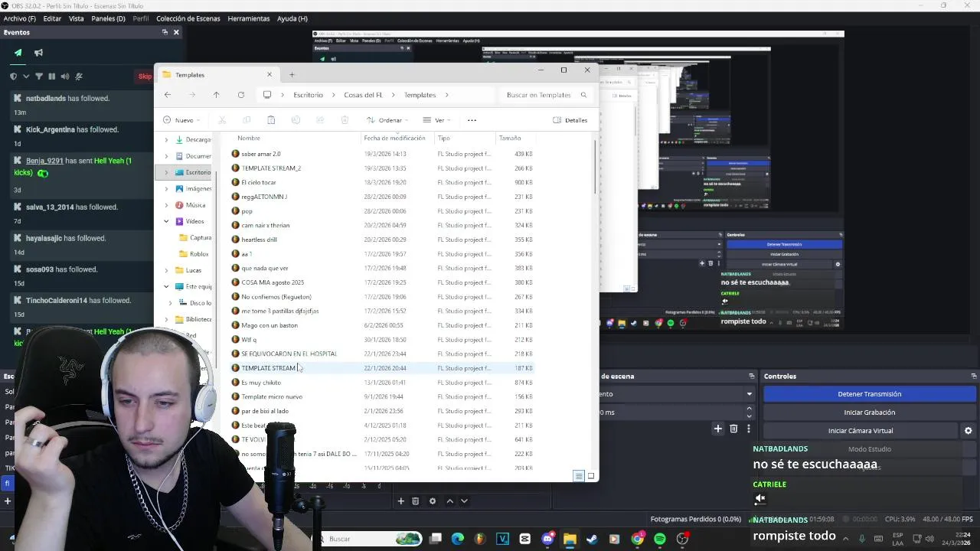Toggle the alert sound speaker icon in Eventos
The height and width of the screenshot is (551, 980).
[65, 77]
